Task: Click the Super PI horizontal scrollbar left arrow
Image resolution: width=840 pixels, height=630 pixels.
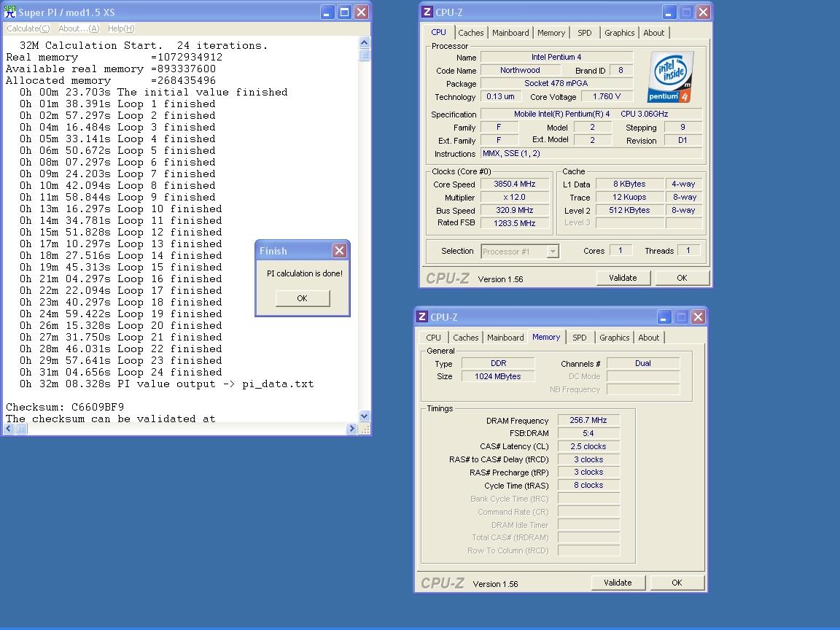Action: (x=9, y=429)
